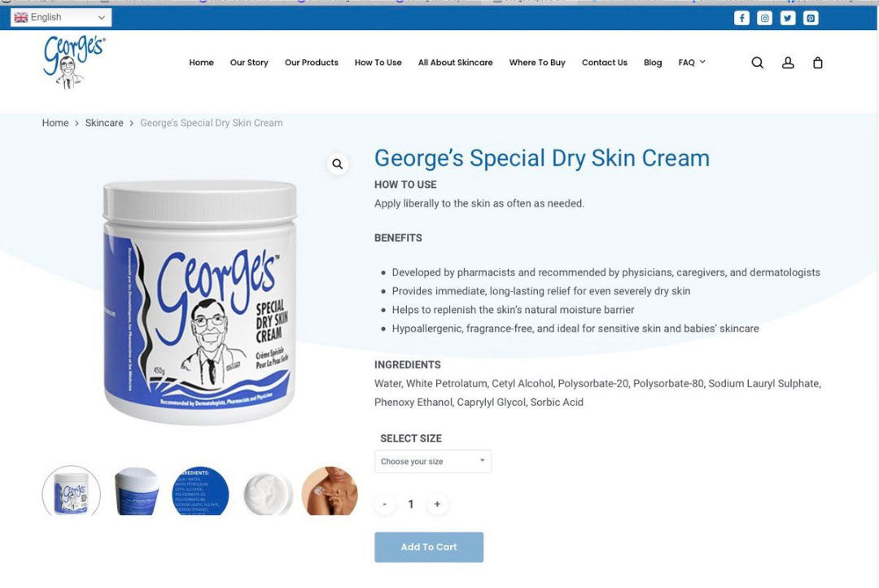
Task: Go to Our Products menu item
Action: [312, 63]
